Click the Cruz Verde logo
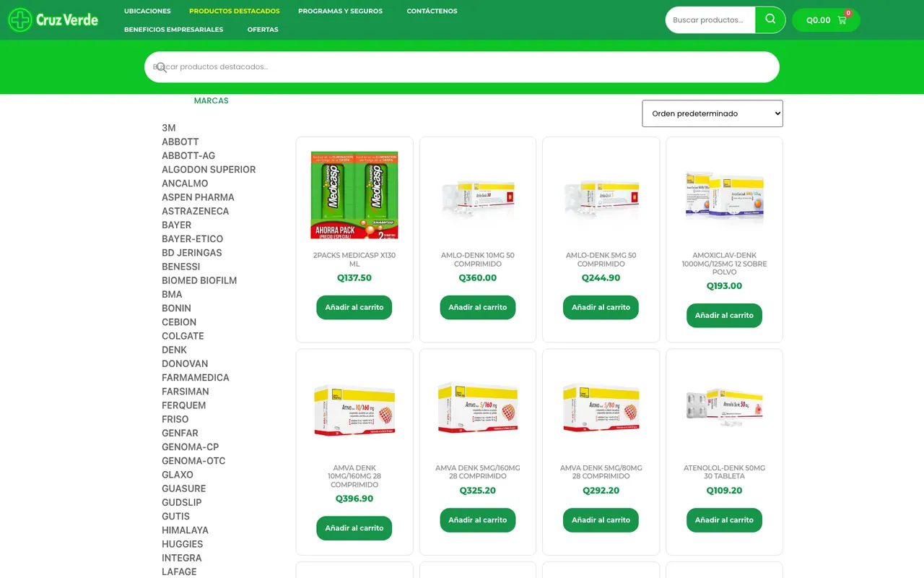The width and height of the screenshot is (924, 578). (x=53, y=20)
